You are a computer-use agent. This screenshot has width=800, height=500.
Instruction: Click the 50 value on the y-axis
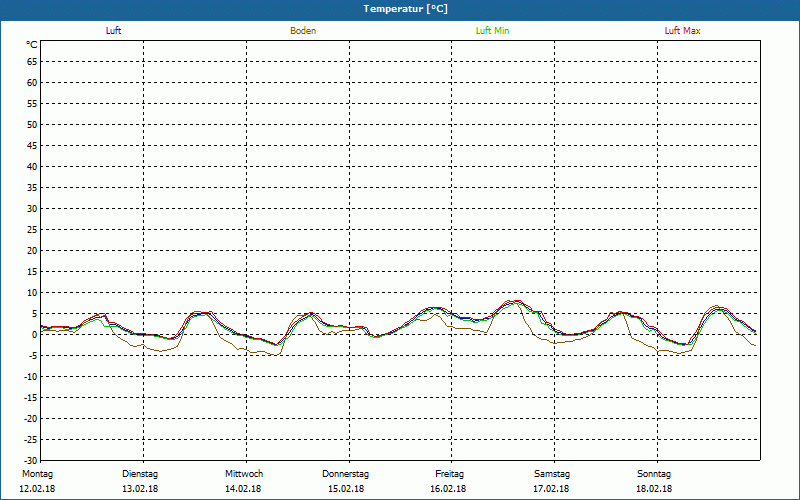click(32, 124)
